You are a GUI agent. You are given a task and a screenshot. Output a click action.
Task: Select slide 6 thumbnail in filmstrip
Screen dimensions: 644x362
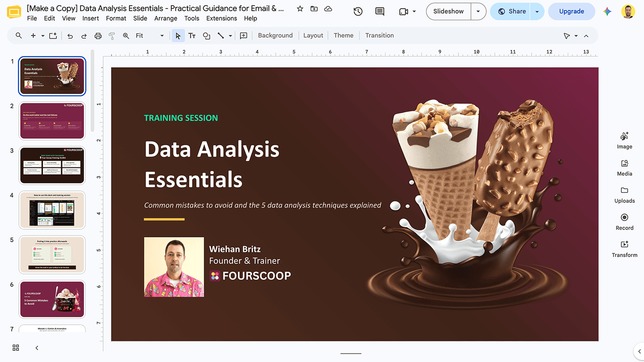(x=52, y=299)
